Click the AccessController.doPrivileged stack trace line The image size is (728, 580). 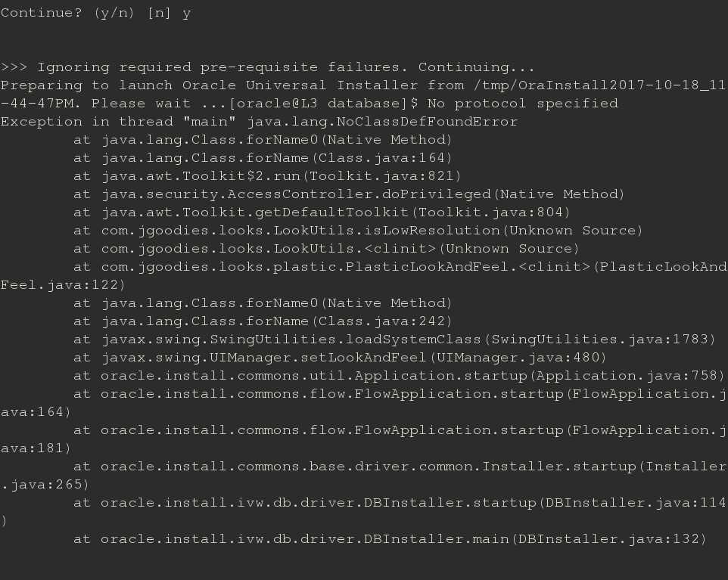pyautogui.click(x=349, y=194)
